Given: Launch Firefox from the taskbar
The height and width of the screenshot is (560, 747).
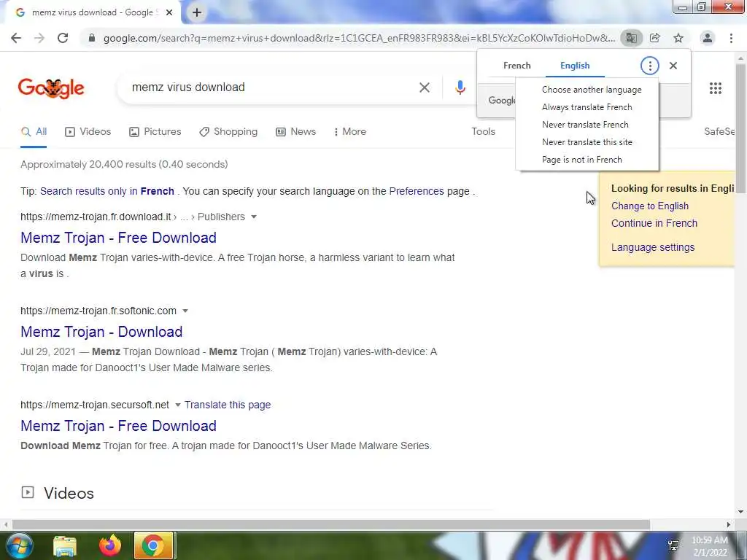Looking at the screenshot, I should point(109,545).
